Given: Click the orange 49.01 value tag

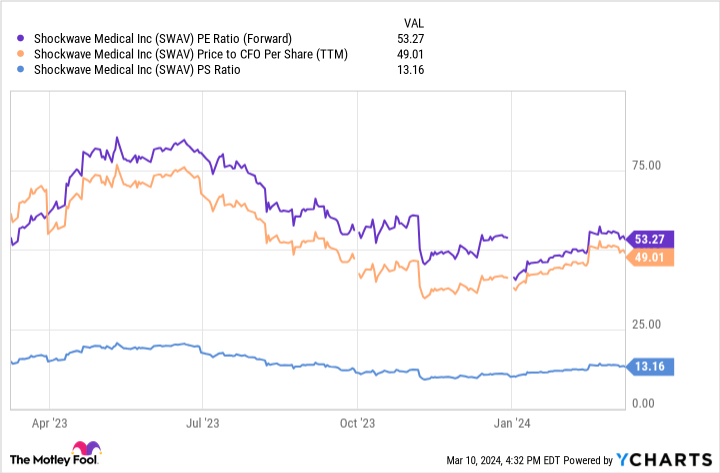Looking at the screenshot, I should 652,257.
